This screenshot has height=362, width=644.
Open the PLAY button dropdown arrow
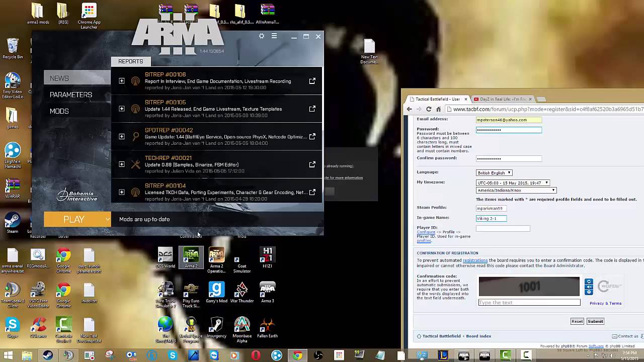(x=108, y=219)
